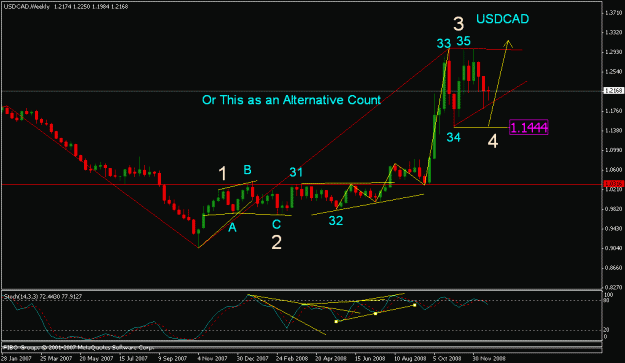
Task: Select the magenta '1.1444' price label
Action: 529,128
